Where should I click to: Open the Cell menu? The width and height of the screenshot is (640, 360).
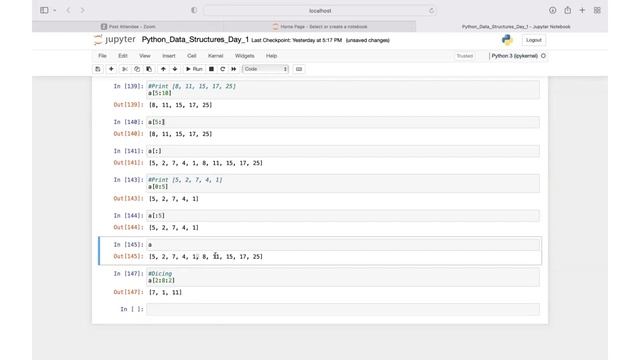192,56
